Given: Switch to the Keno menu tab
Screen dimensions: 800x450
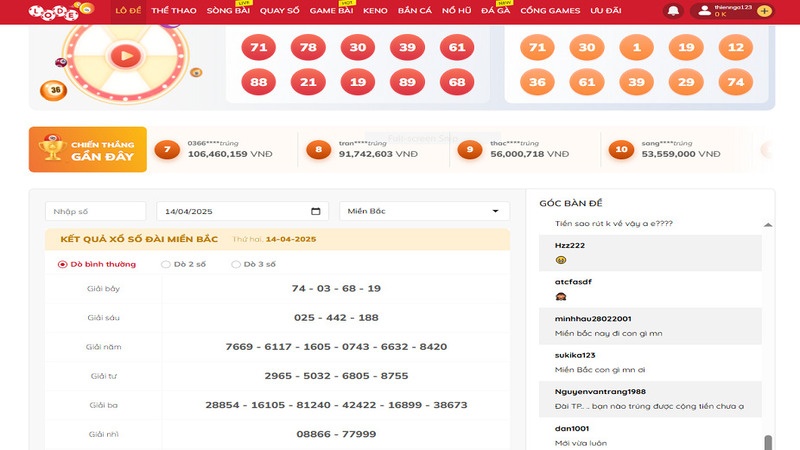Looking at the screenshot, I should (x=375, y=10).
